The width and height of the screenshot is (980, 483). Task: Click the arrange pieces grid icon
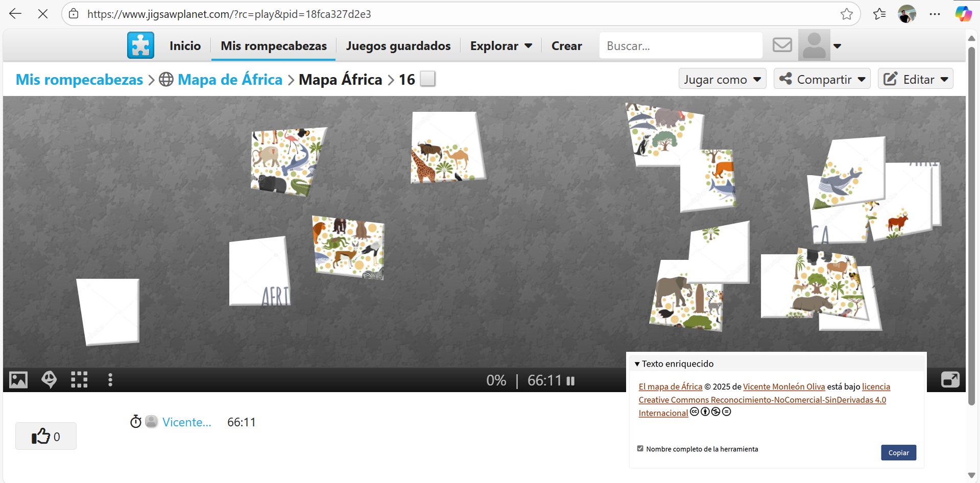pyautogui.click(x=80, y=379)
